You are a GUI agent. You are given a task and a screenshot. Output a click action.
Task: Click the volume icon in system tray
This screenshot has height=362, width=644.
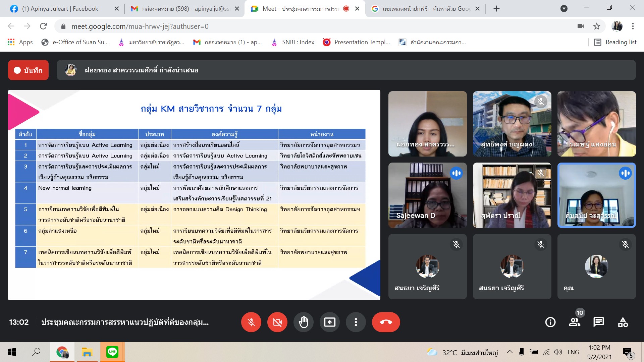click(558, 352)
